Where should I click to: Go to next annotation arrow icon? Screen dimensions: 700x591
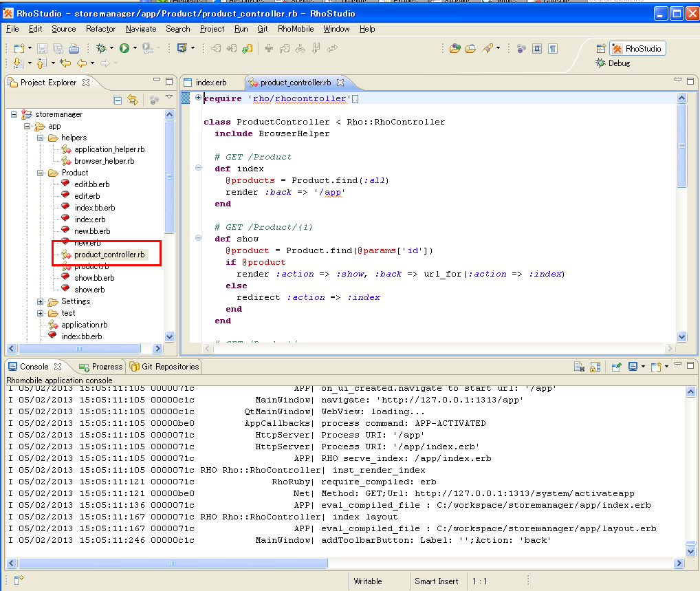(x=18, y=63)
